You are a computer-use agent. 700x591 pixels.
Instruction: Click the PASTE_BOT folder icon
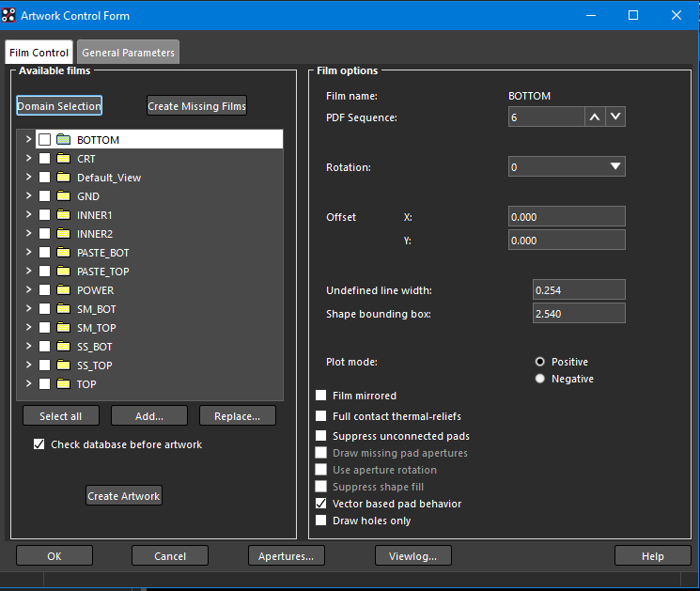click(x=63, y=253)
